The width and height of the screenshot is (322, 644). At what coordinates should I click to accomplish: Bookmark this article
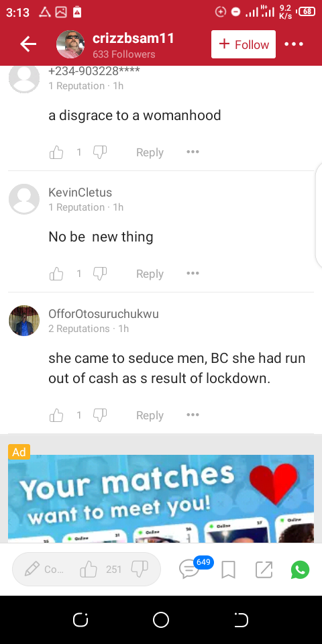[x=228, y=570]
